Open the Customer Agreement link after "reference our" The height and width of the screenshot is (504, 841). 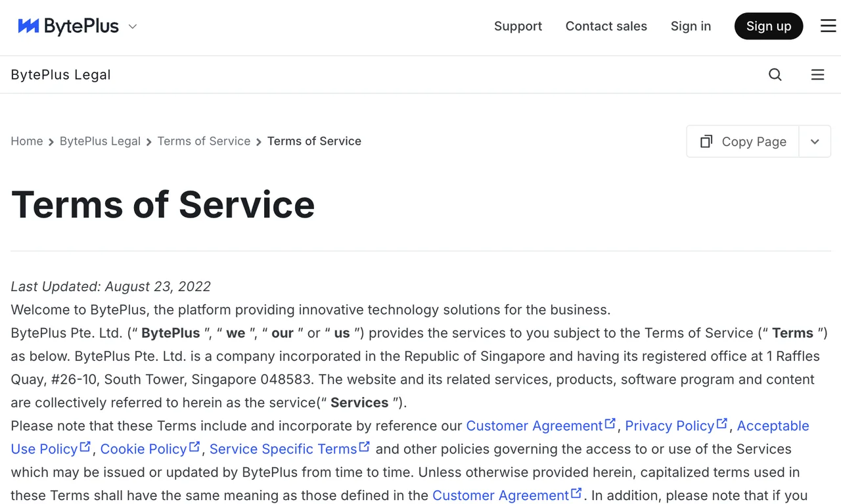541,426
